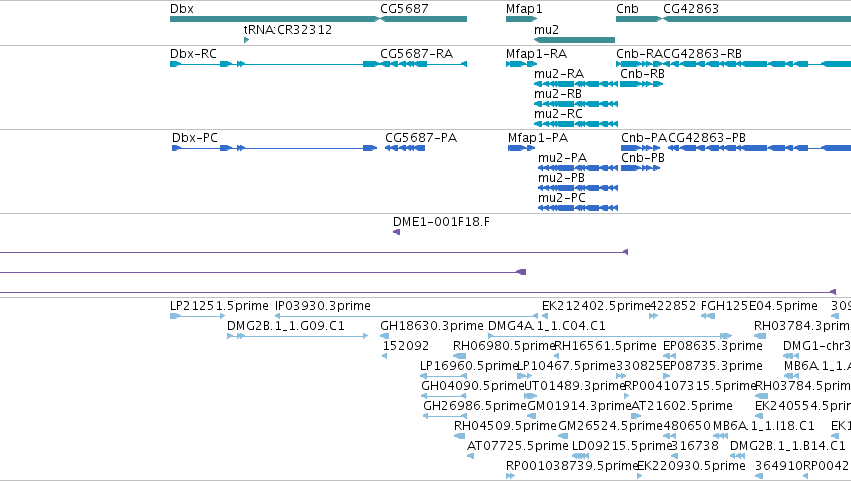The width and height of the screenshot is (851, 481).
Task: Select the RH06980.5prime EST label
Action: 504,346
